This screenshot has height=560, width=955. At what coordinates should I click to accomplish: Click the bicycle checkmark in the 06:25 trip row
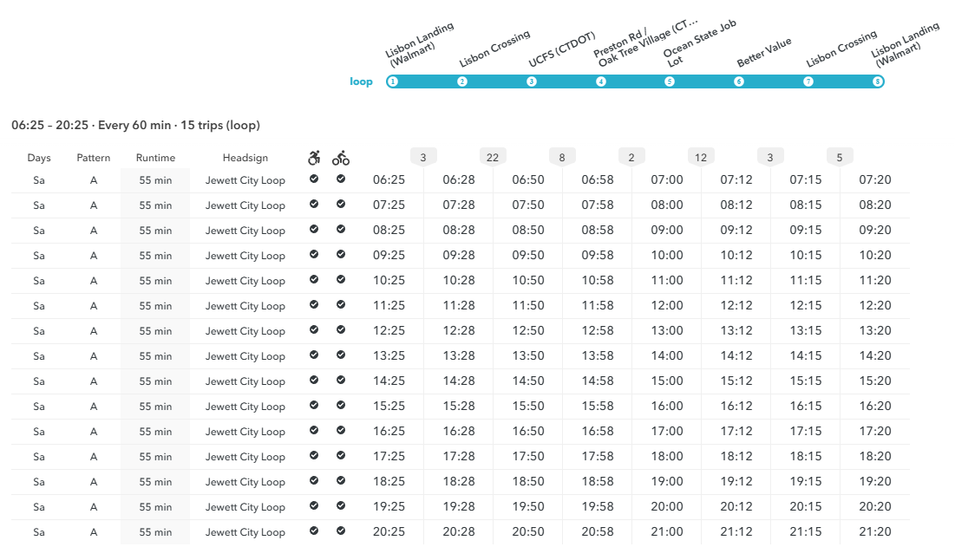[341, 179]
